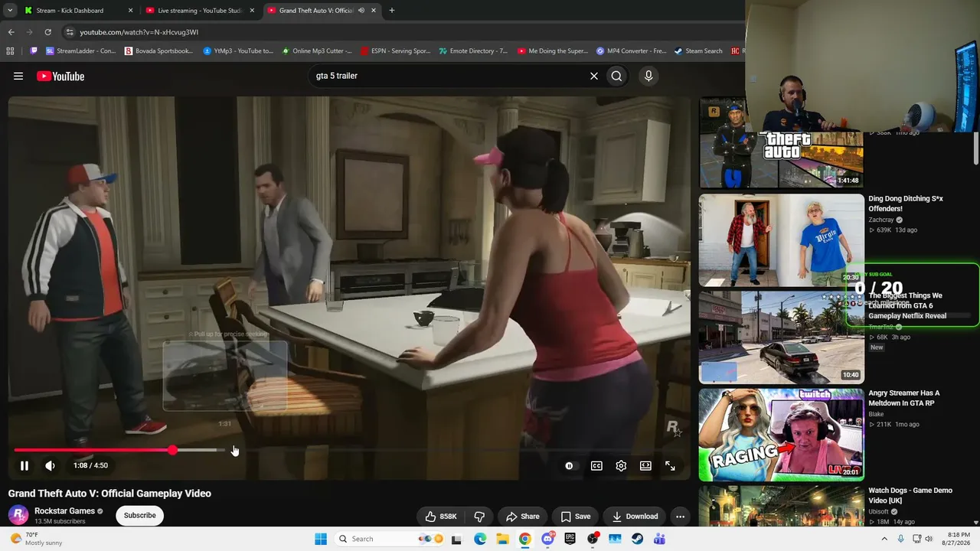Image resolution: width=980 pixels, height=551 pixels.
Task: Switch to the 'Stream - Kick Dashboard' tab
Action: click(70, 11)
